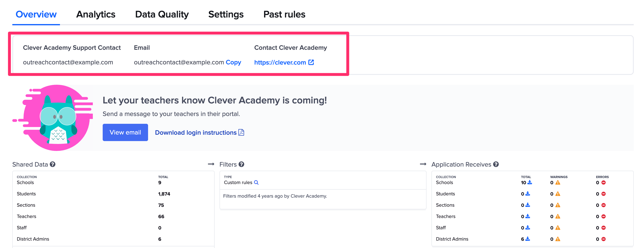Open the Past rules tab
The width and height of the screenshot is (644, 248).
[x=284, y=14]
